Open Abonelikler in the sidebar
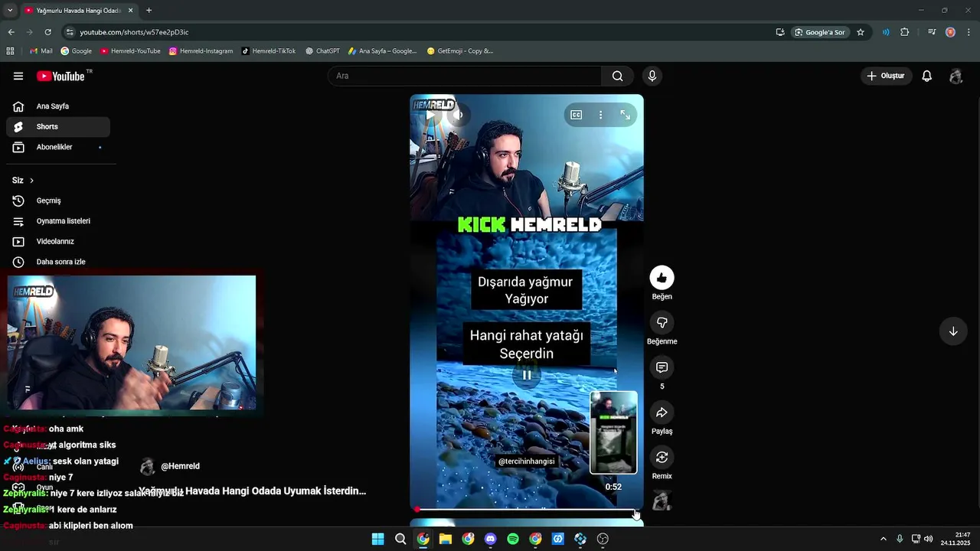This screenshot has height=551, width=980. click(x=58, y=147)
